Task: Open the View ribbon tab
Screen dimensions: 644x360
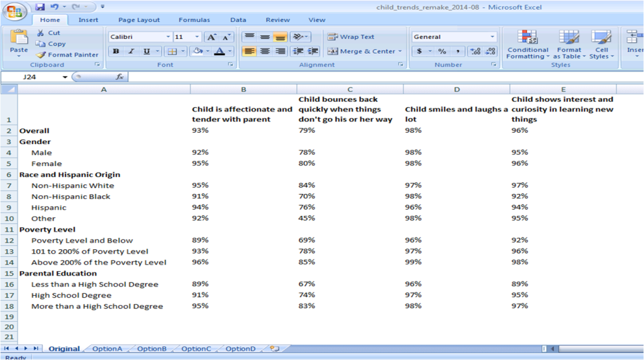Action: [x=317, y=20]
